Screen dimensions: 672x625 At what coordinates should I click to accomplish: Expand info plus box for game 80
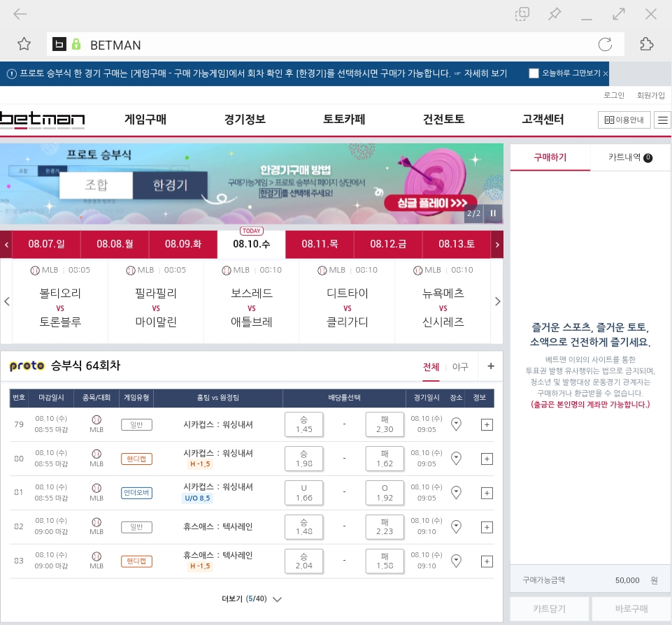[487, 459]
